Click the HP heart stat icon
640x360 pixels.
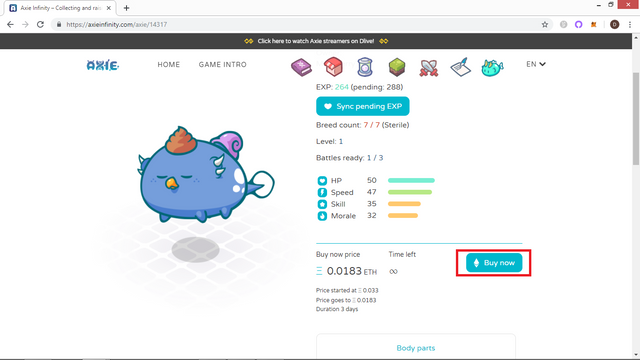coord(322,180)
